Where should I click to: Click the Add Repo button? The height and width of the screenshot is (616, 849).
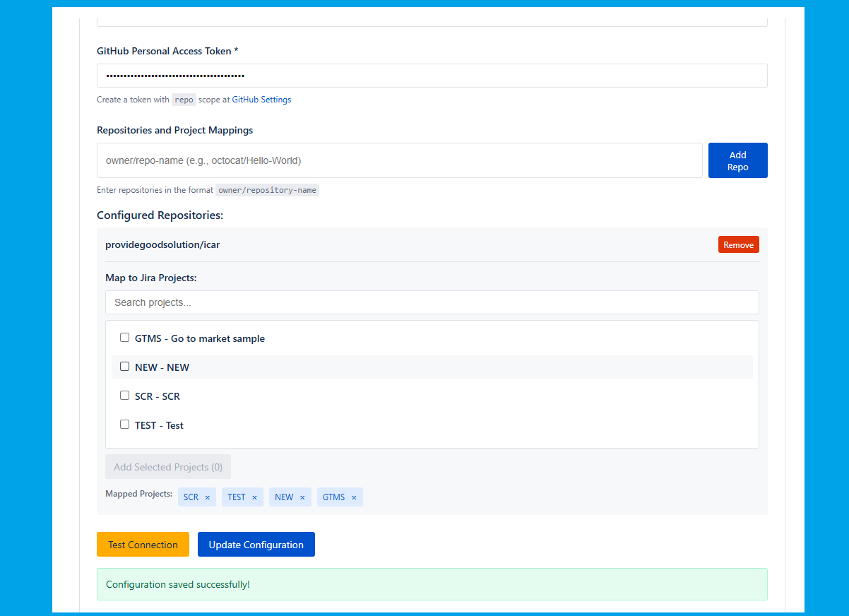(738, 160)
